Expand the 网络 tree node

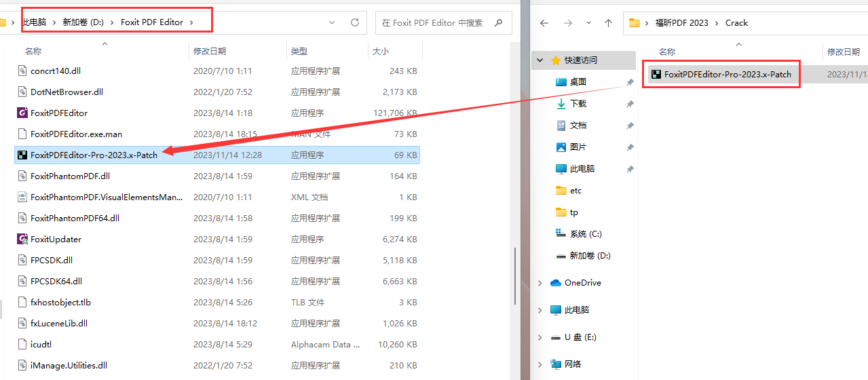tap(540, 364)
